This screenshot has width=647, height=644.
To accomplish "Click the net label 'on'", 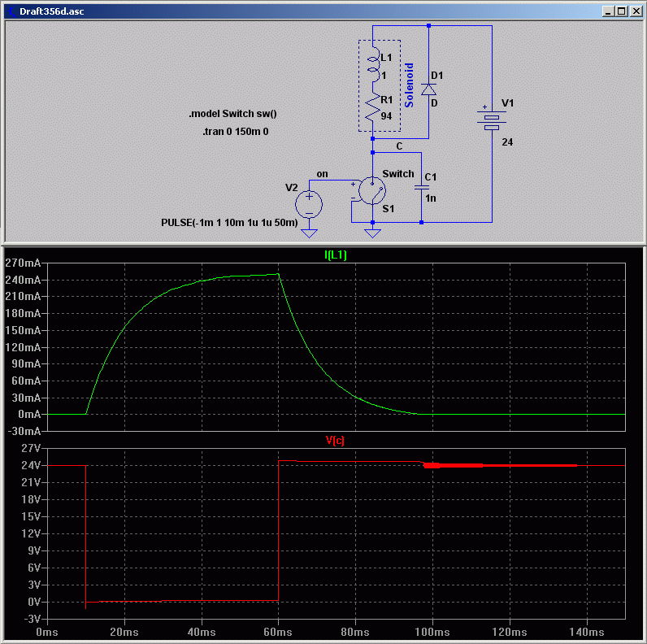I will pyautogui.click(x=322, y=174).
